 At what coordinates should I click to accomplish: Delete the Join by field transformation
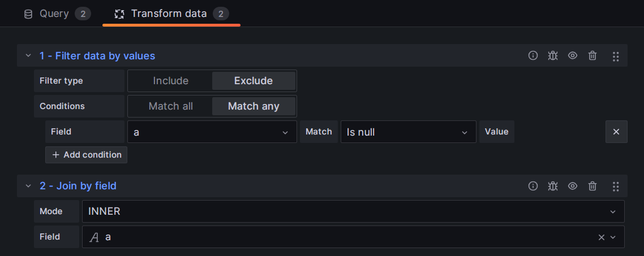593,185
